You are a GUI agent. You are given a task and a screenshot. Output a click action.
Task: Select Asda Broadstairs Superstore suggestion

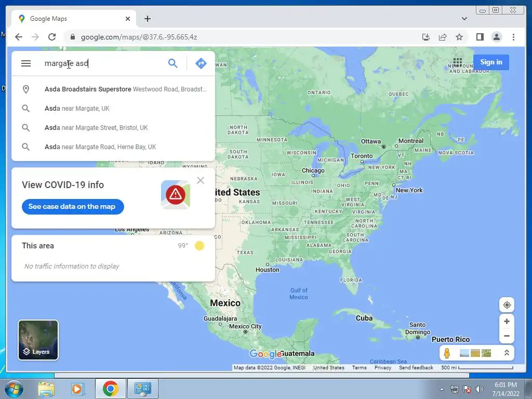[113, 89]
